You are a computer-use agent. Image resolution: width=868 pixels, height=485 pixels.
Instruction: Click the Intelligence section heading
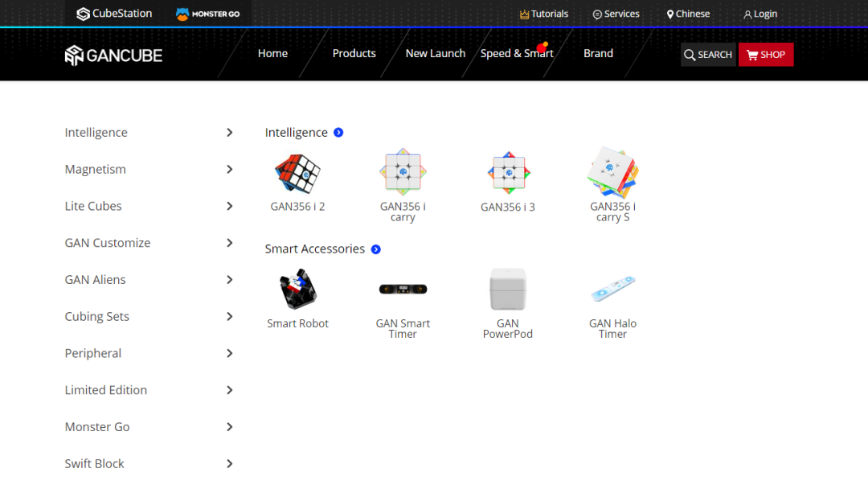[296, 133]
